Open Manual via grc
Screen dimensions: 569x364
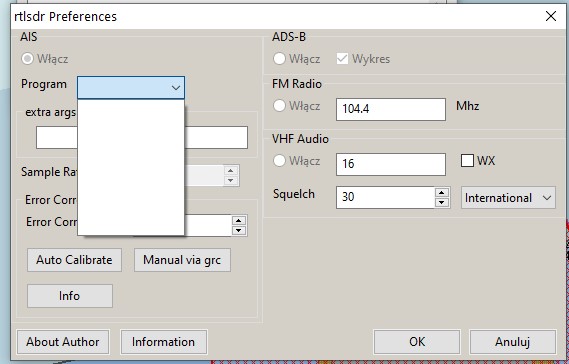pyautogui.click(x=182, y=260)
